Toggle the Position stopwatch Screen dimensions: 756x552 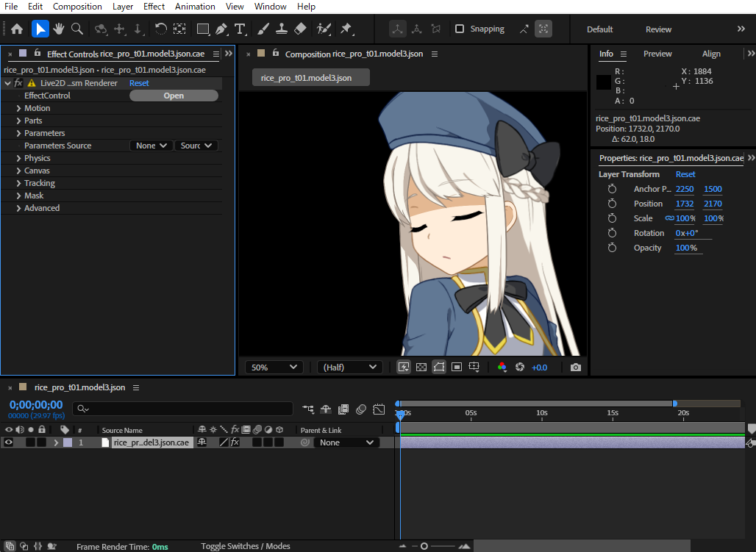(x=612, y=204)
